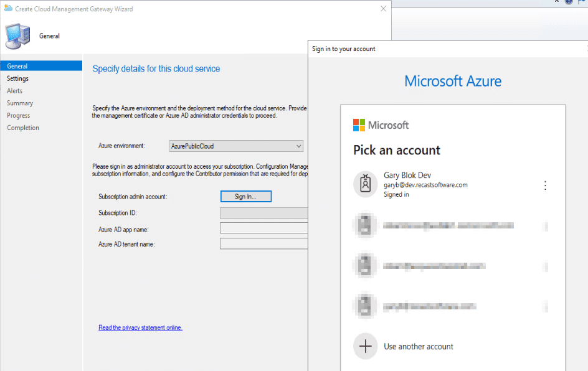
Task: Click the computer icon in the wizard header
Action: tap(18, 35)
